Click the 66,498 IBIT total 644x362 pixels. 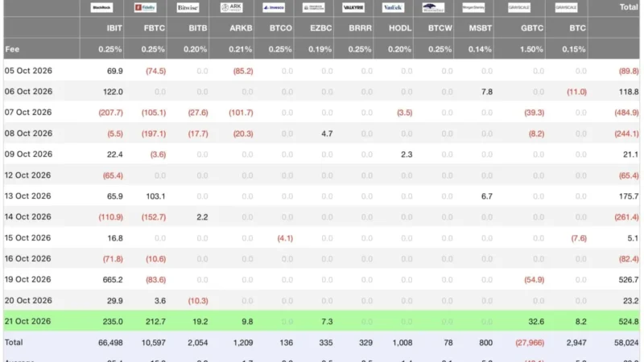(110, 343)
